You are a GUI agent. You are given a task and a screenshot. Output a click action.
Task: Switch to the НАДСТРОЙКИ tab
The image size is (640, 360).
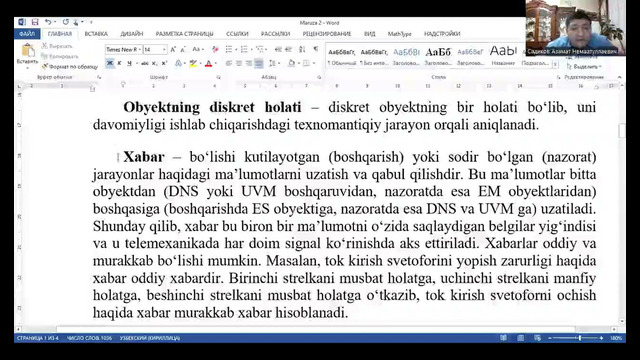click(x=442, y=34)
